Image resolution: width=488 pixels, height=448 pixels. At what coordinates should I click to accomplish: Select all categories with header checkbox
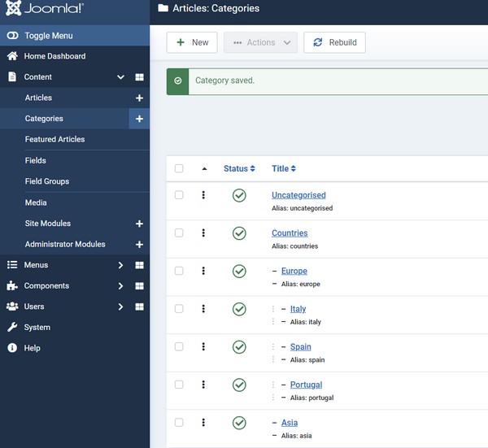[179, 168]
